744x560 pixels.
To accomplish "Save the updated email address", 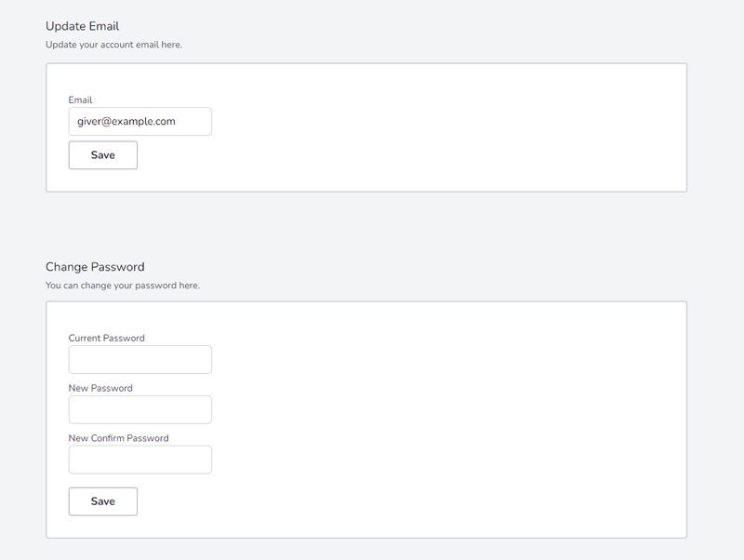I will click(103, 155).
